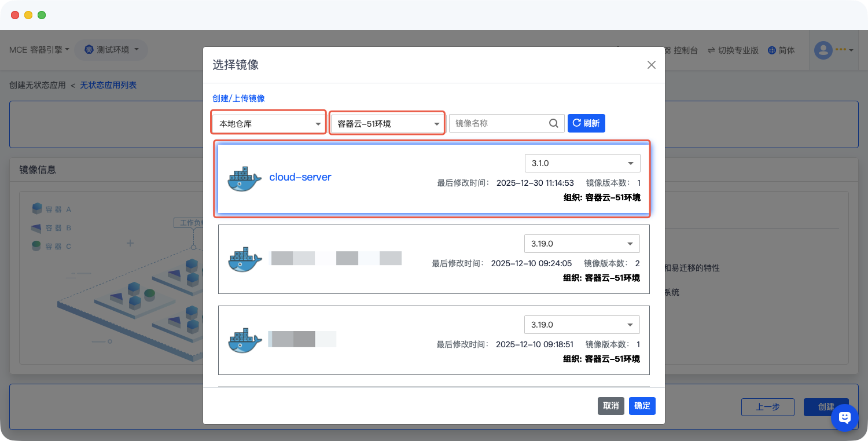Click the user avatar icon in header
This screenshot has width=868, height=441.
(x=823, y=50)
